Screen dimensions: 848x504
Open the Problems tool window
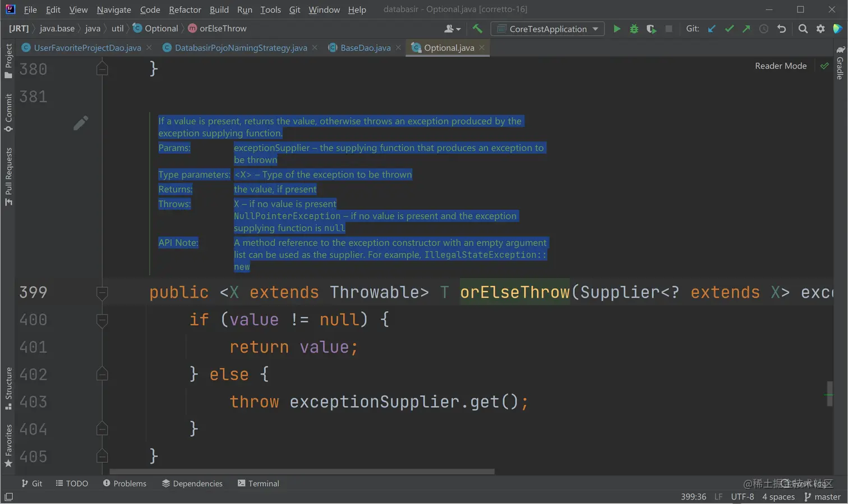click(x=125, y=483)
